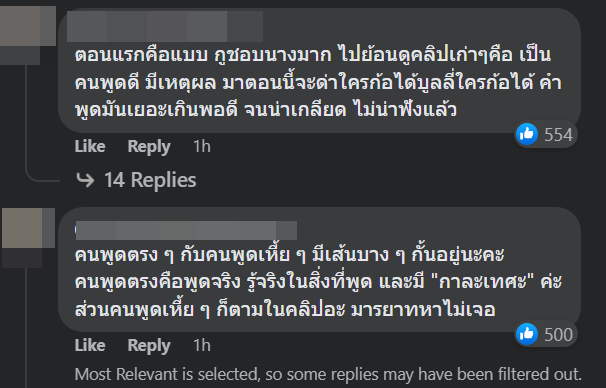This screenshot has width=606, height=388.
Task: Click thumbs-up reaction icon beside 554
Action: point(527,134)
